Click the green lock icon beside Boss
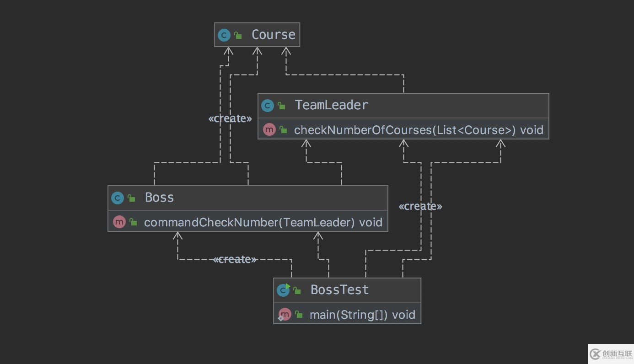This screenshot has width=634, height=364. (x=131, y=198)
